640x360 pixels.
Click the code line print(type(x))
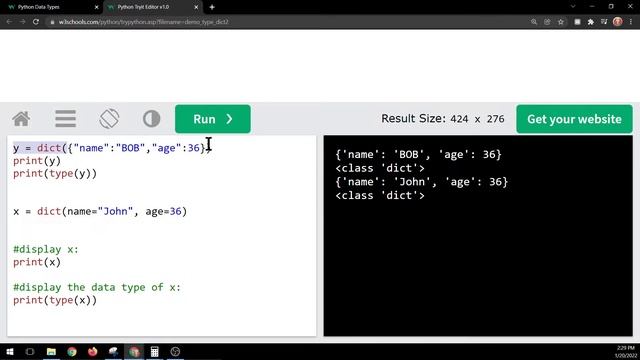click(x=55, y=300)
